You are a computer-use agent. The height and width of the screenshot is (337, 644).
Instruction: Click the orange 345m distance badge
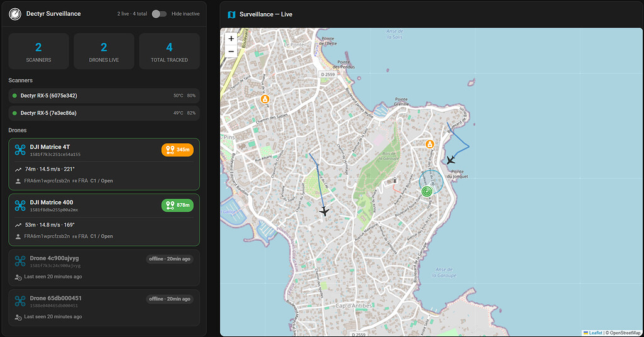pos(177,150)
